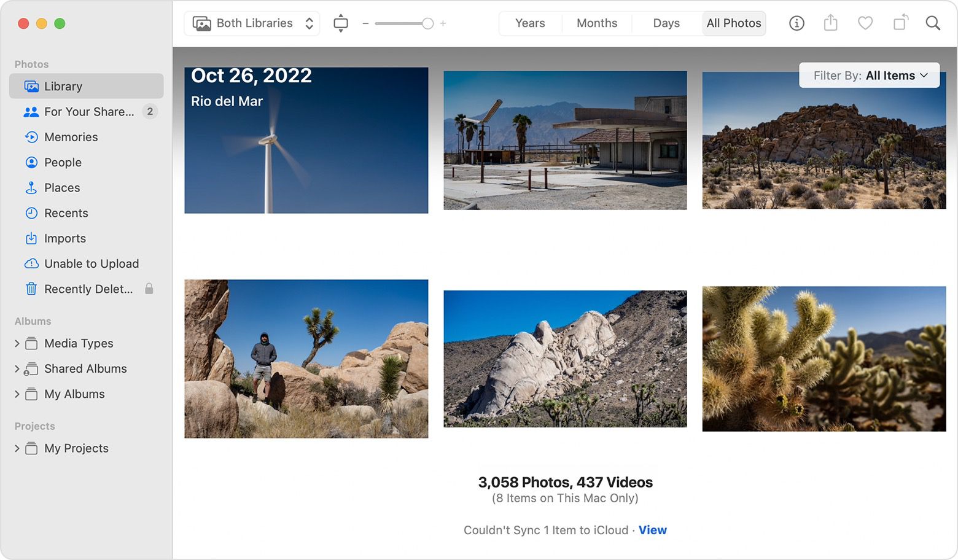Open the Info panel icon in the toolbar
This screenshot has height=560, width=958.
click(796, 23)
